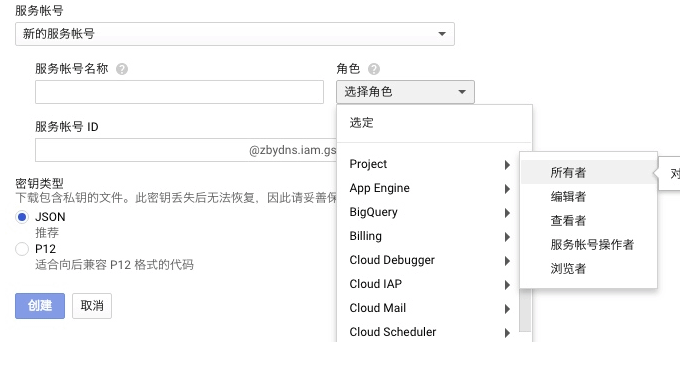The height and width of the screenshot is (366, 680).
Task: Choose App Engine in the role menu
Action: pos(428,188)
